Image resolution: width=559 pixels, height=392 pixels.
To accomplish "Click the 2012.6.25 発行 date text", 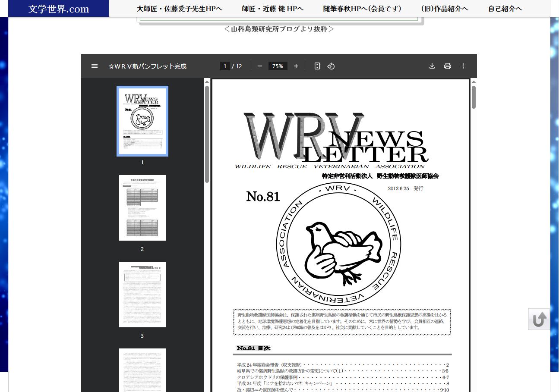I will click(405, 188).
